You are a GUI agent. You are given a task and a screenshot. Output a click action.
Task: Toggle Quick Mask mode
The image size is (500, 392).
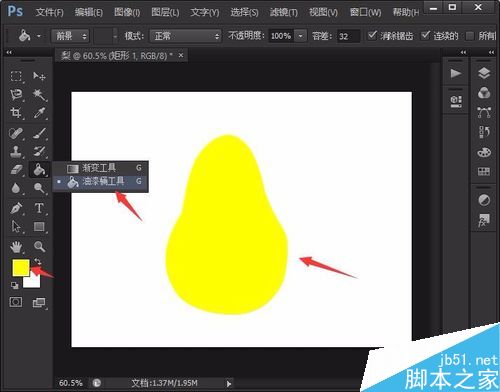tap(16, 302)
